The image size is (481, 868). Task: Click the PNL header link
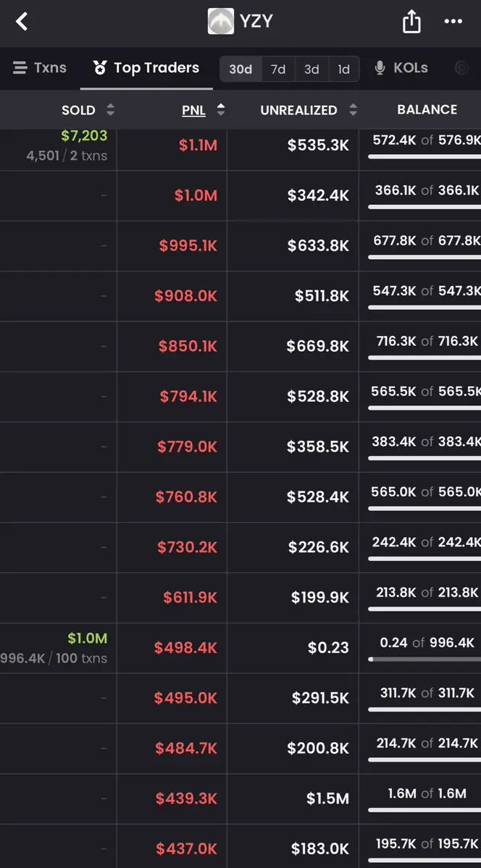(x=193, y=110)
